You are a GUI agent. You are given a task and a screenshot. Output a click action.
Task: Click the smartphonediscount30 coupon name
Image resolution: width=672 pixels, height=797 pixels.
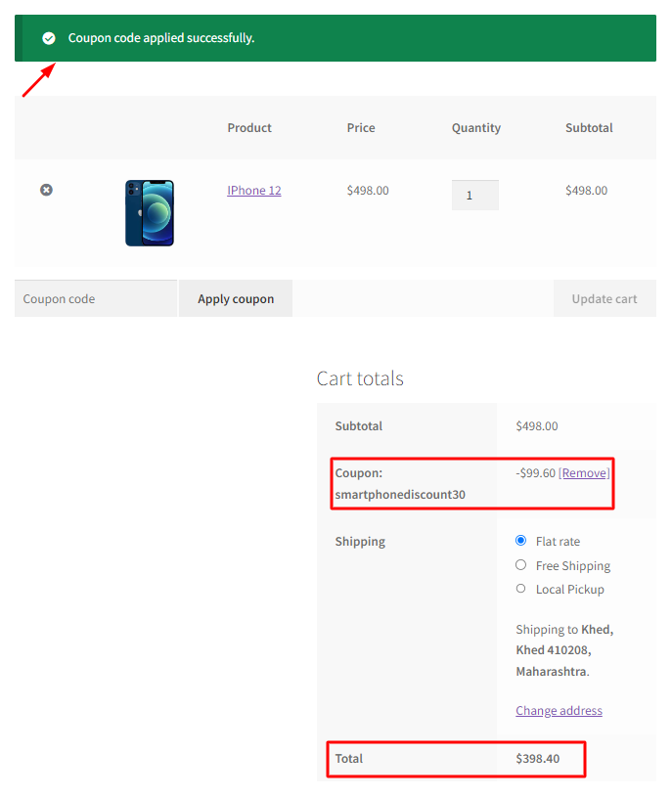pyautogui.click(x=400, y=494)
